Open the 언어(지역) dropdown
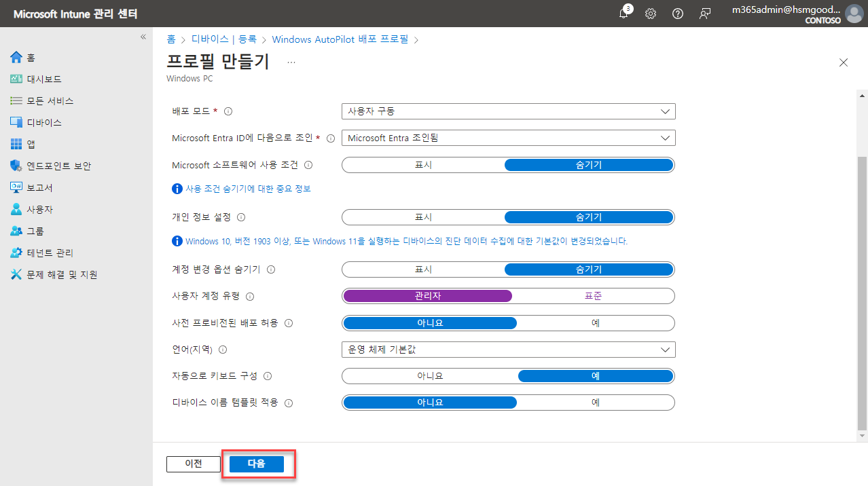This screenshot has height=486, width=868. [508, 349]
